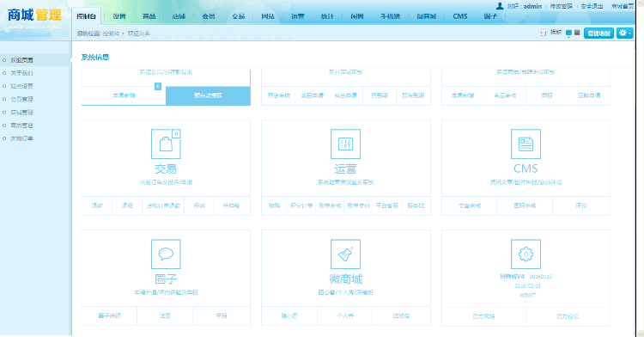Click 已到期 in the store card

[380, 95]
